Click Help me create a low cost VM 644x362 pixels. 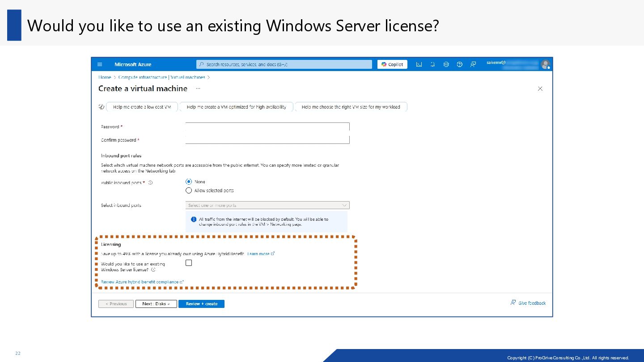coord(142,107)
